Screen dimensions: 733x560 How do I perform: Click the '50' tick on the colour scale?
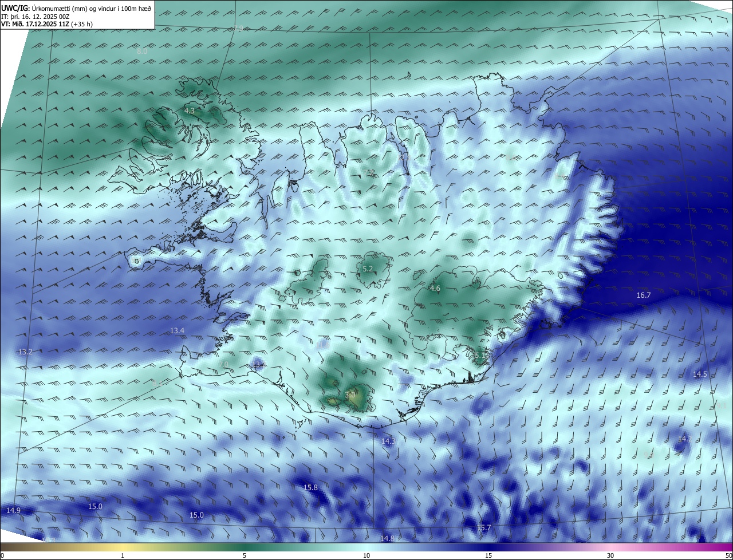click(x=728, y=555)
